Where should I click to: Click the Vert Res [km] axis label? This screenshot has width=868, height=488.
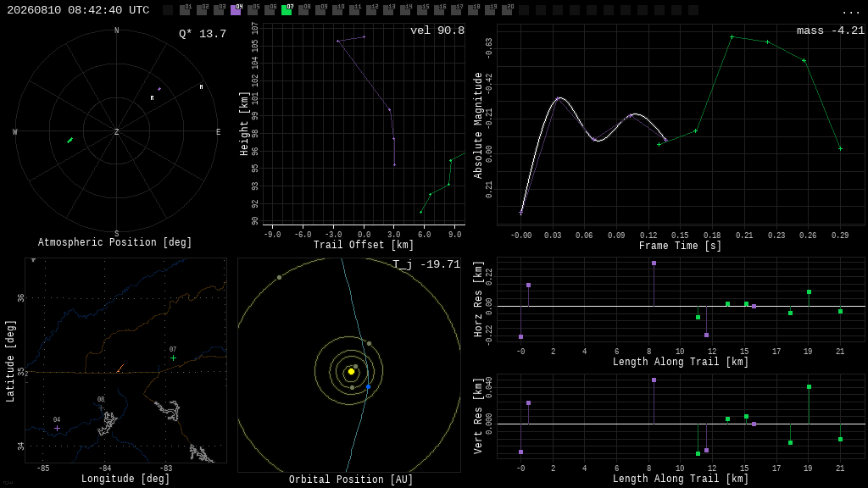pos(478,416)
